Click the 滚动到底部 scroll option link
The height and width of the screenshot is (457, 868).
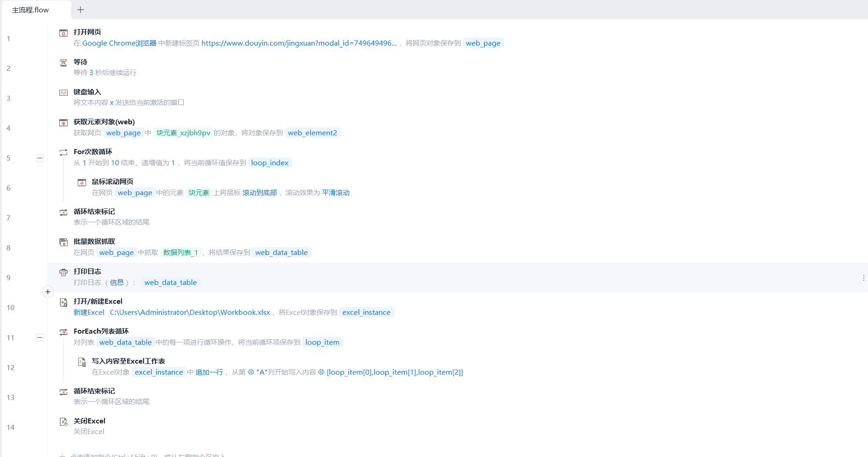[x=260, y=193]
